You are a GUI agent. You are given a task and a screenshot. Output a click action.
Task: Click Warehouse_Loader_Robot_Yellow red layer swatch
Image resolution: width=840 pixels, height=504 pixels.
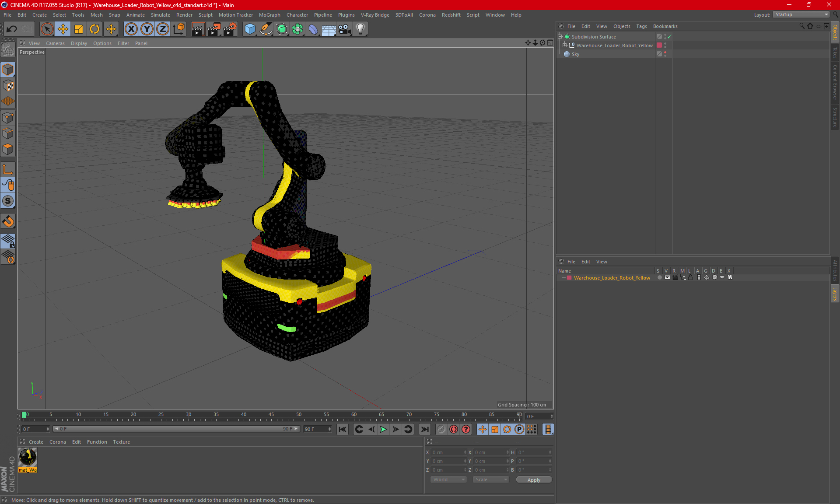659,45
